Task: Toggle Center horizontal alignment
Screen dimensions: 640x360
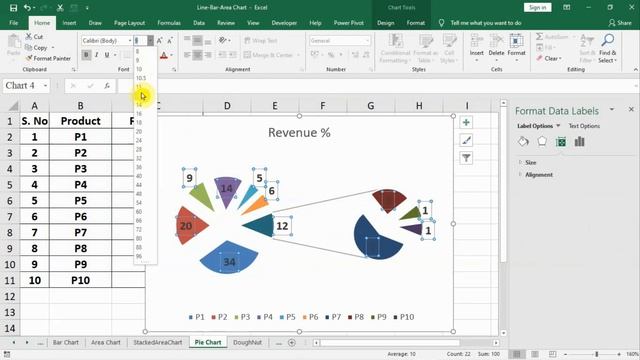Action: click(198, 55)
